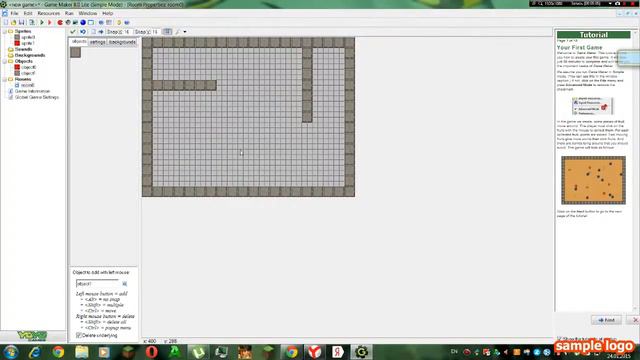
Task: Collapse the Objects folder expander
Action: point(4,61)
